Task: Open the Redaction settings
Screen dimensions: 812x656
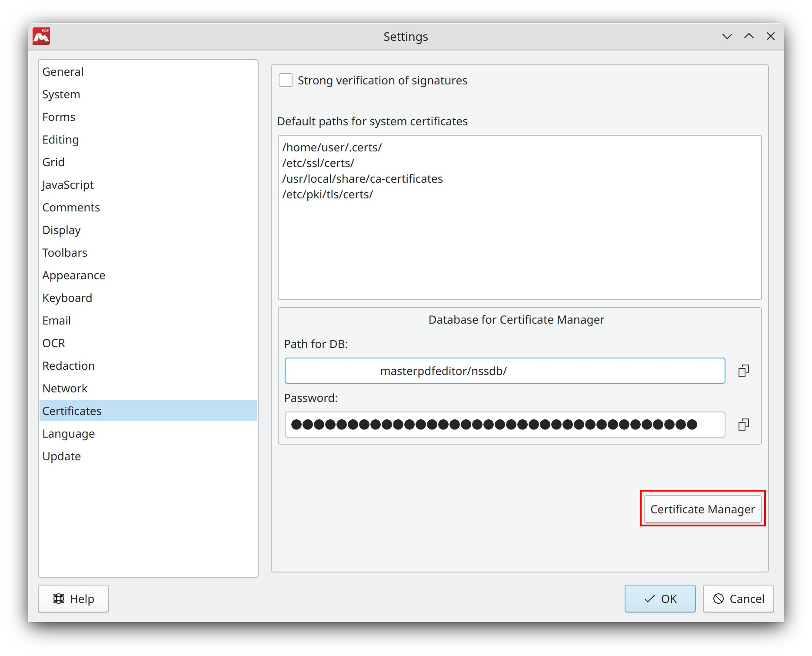Action: [x=148, y=366]
